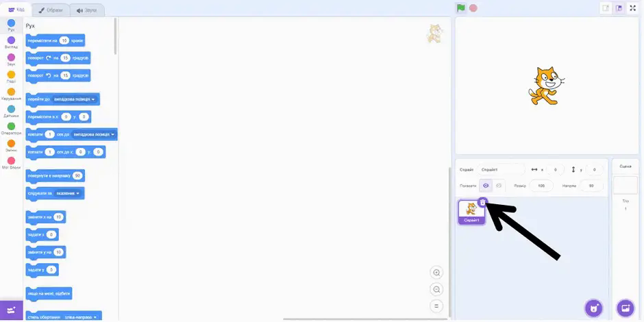The image size is (644, 322).
Task: Open 'випадкова позиція' dropdown in 'ковзати' block
Action: point(92,134)
